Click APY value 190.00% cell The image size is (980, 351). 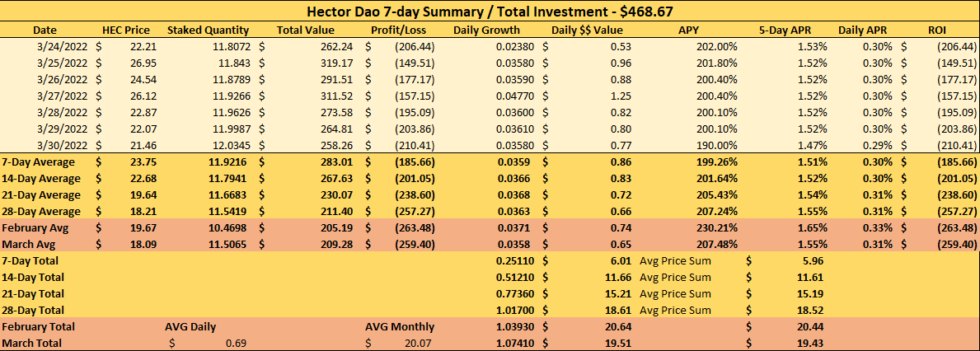(718, 144)
